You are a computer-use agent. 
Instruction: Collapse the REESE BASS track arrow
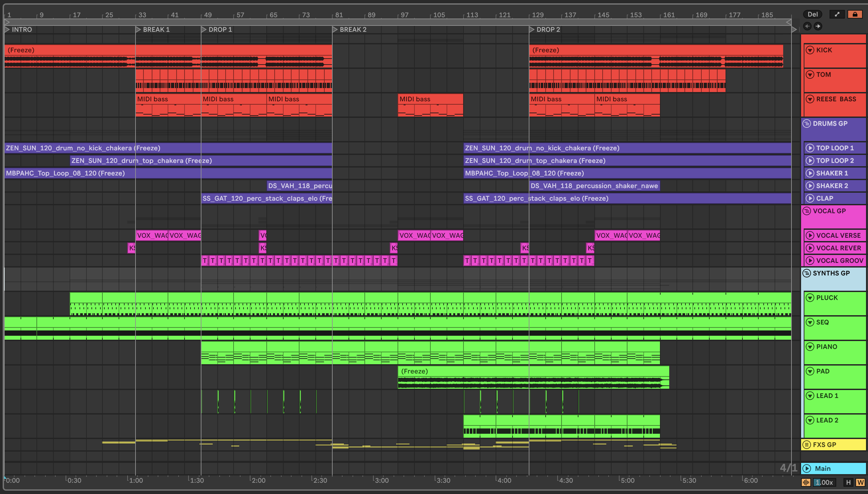pos(810,99)
